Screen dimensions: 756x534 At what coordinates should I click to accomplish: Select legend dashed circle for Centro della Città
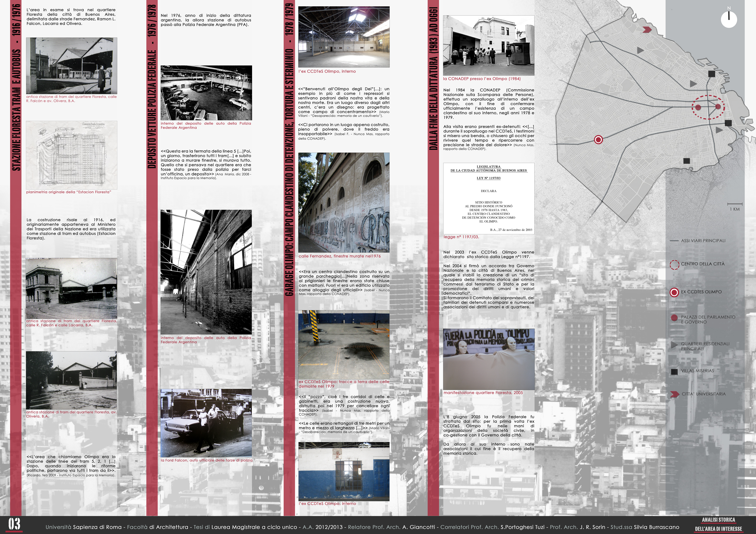pos(674,265)
